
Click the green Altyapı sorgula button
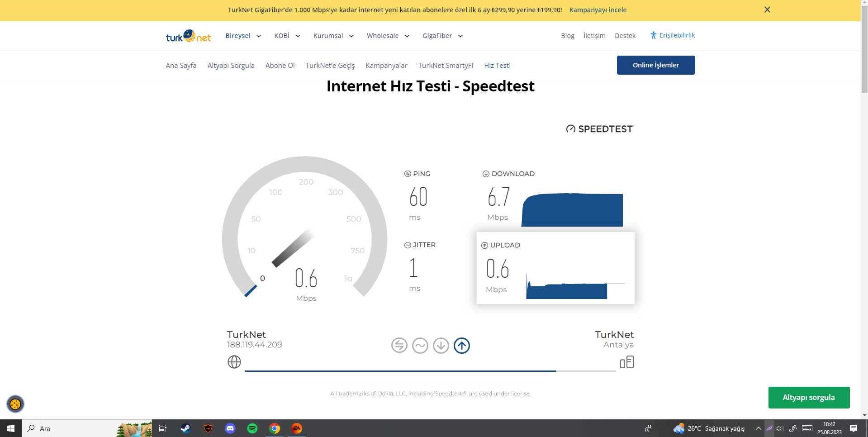coord(809,398)
